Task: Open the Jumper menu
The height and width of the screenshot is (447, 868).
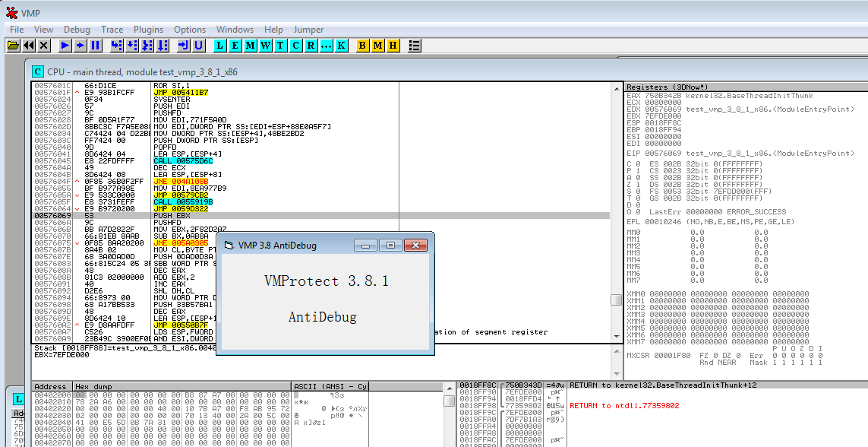Action: point(308,30)
